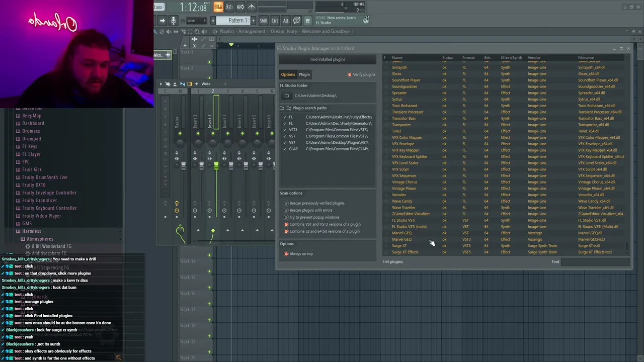Toggle the Always on top option
The width and height of the screenshot is (644, 362).
pos(298,254)
